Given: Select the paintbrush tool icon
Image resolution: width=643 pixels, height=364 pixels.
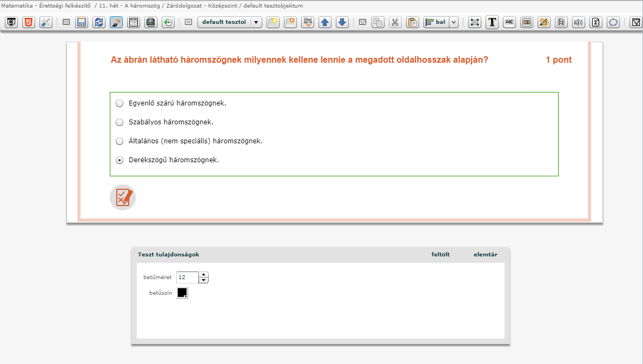Looking at the screenshot, I should 116,22.
